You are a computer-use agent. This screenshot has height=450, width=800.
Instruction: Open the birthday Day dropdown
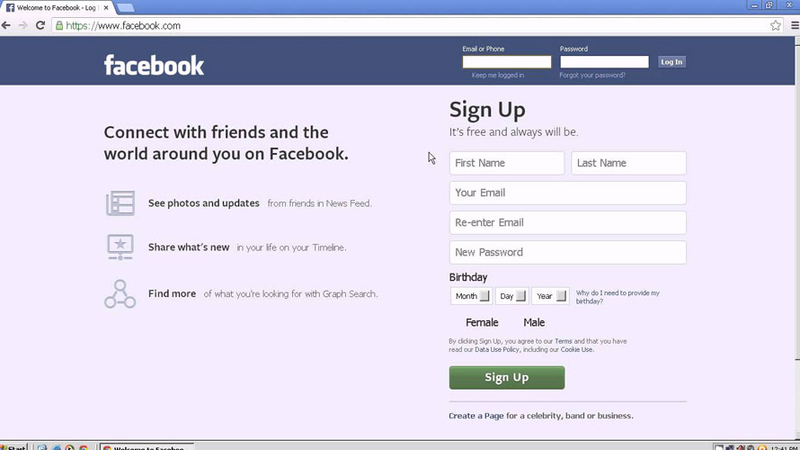(x=512, y=296)
